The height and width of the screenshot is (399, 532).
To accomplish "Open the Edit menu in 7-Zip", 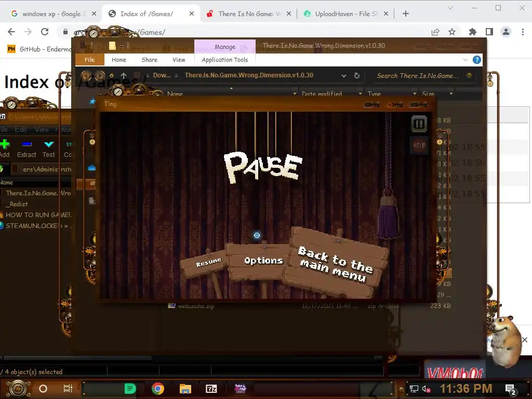I will (21, 129).
